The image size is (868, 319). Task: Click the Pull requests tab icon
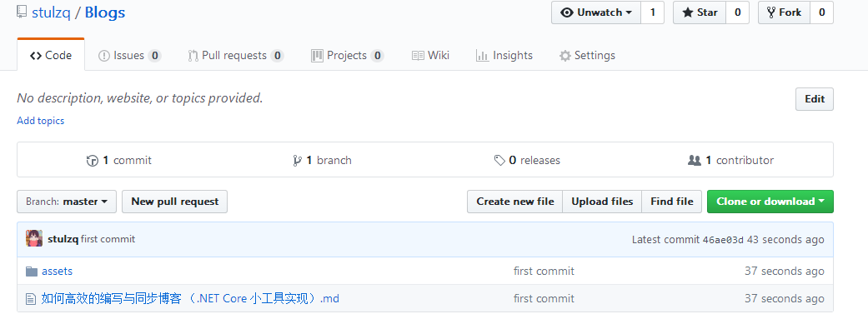point(193,56)
